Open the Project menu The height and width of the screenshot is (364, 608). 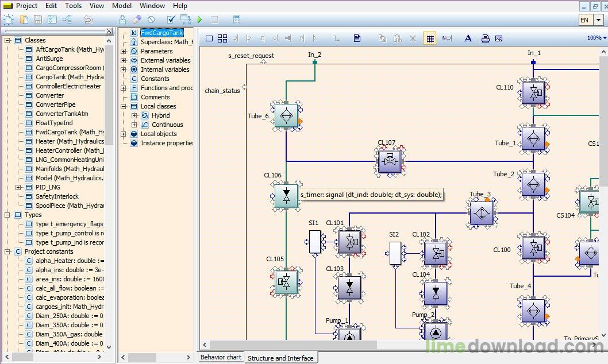click(x=26, y=6)
